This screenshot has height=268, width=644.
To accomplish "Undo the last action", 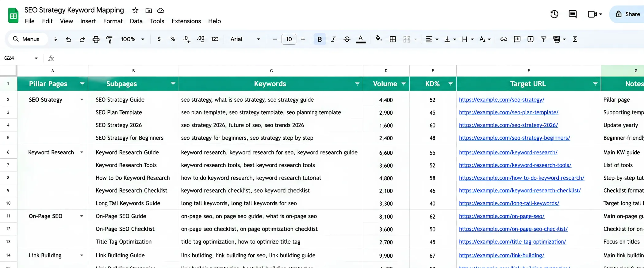I will (68, 39).
